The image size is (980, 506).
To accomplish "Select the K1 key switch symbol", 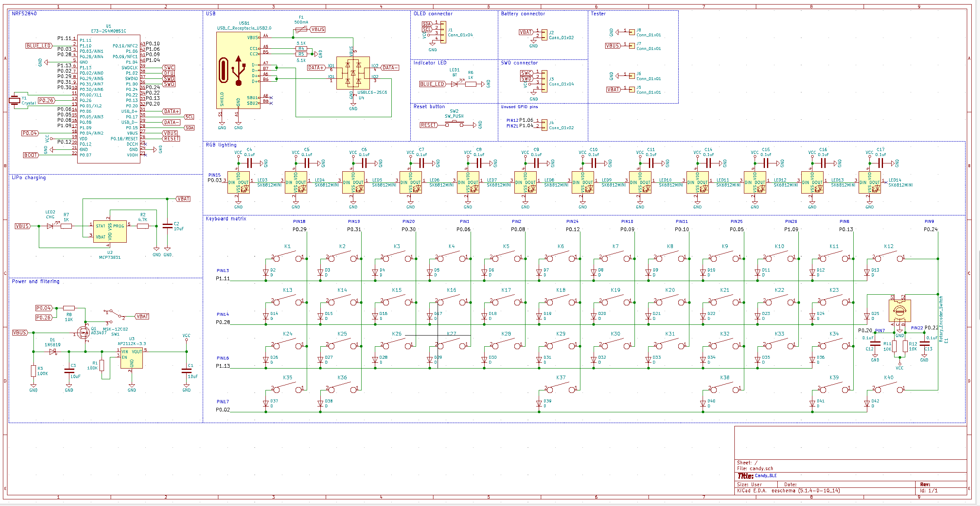I will pos(288,257).
